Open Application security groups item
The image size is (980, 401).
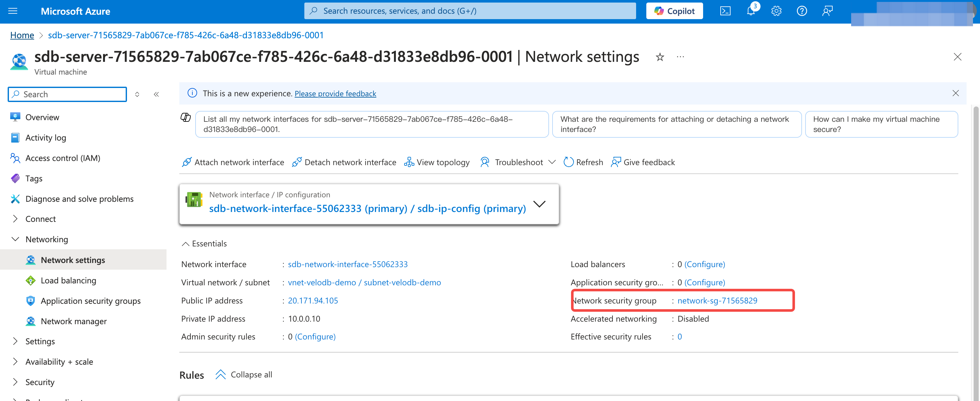[x=90, y=301]
